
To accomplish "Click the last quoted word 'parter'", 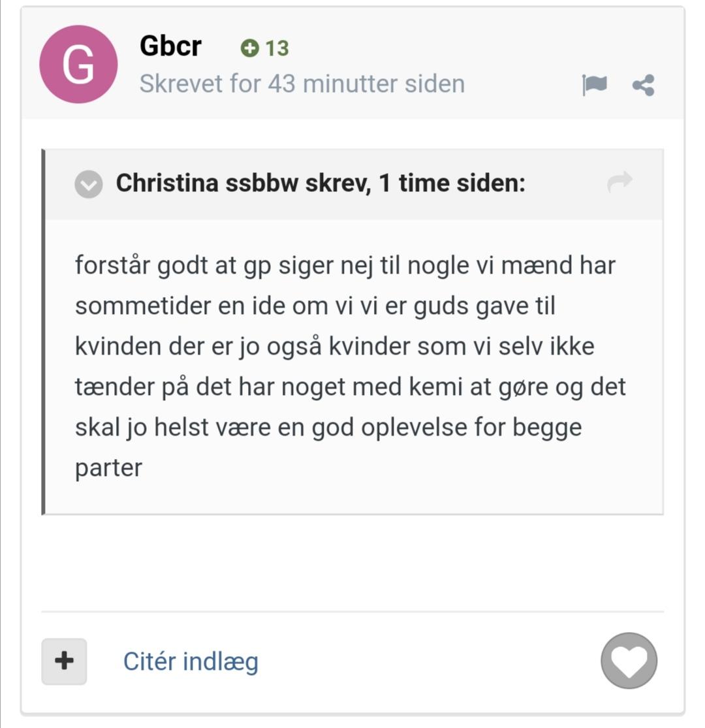I will [x=108, y=468].
